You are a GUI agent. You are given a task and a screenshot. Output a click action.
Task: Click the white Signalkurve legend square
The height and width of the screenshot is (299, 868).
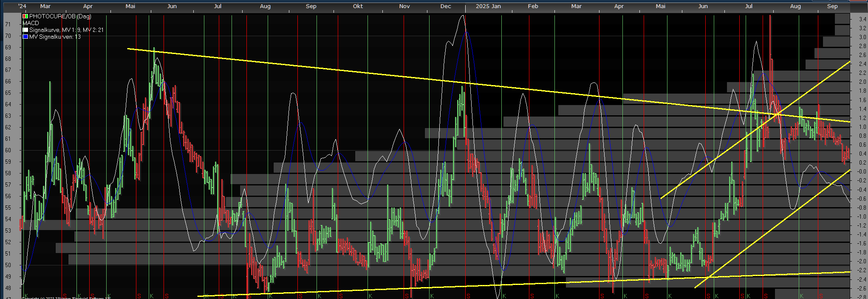pyautogui.click(x=25, y=30)
